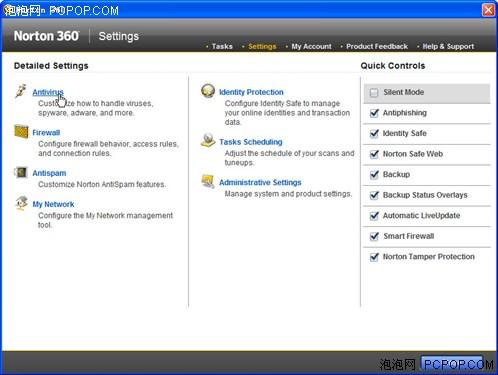Open Tasks Scheduling settings
Viewport: 498px width, 375px height.
pyautogui.click(x=251, y=142)
